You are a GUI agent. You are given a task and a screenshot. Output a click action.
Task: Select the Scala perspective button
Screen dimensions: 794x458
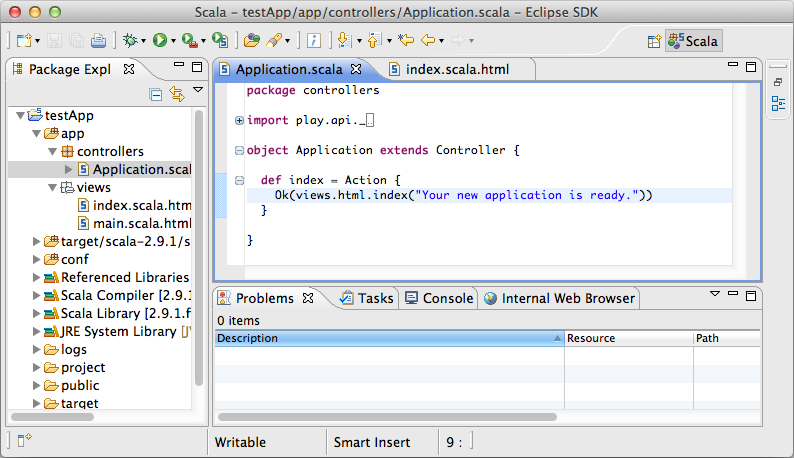[694, 41]
